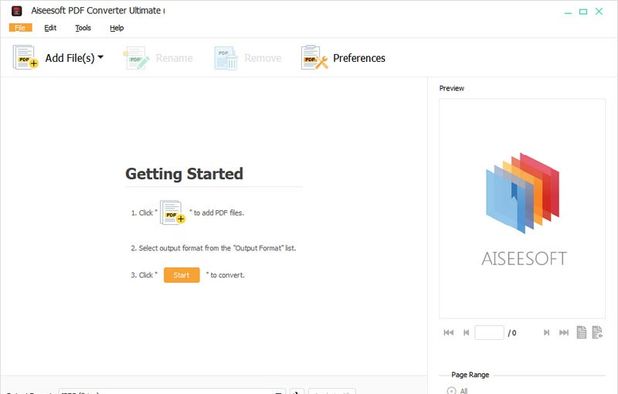Minimize the PDF Converter window
The width and height of the screenshot is (618, 394).
point(568,12)
